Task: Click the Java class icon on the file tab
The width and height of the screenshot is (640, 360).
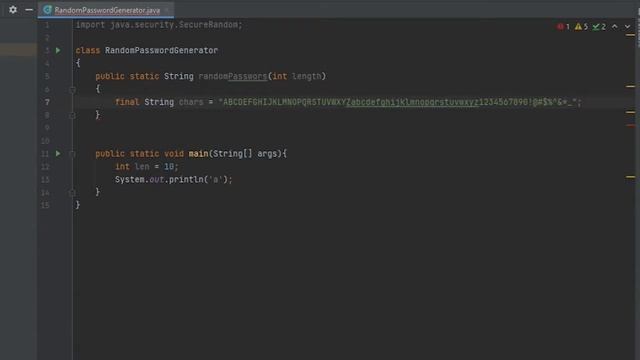Action: click(x=47, y=10)
